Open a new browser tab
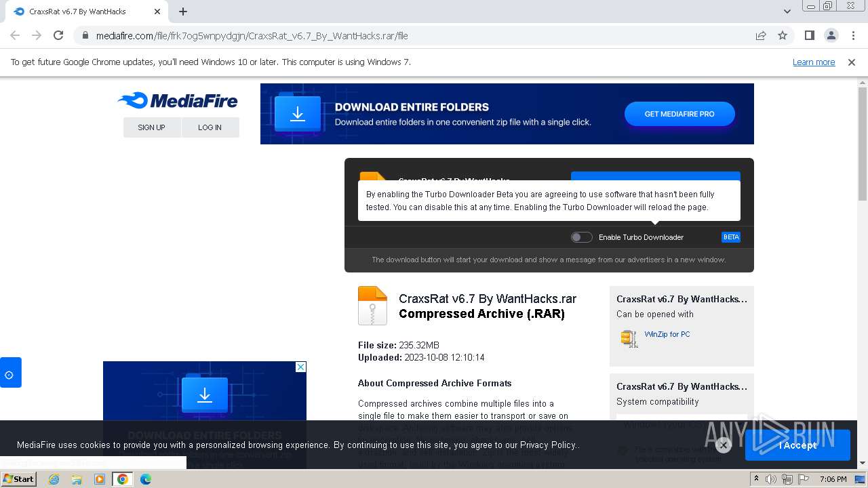This screenshot has height=488, width=868. (183, 12)
